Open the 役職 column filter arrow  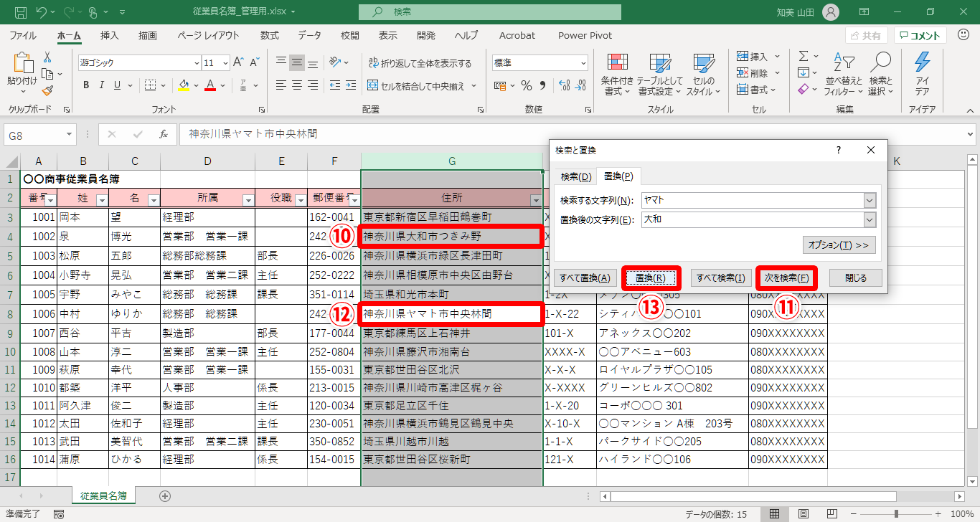coord(299,200)
